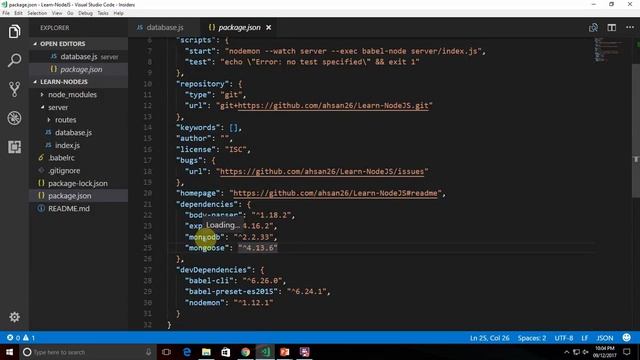Click the Cortana microphone icon
The height and width of the screenshot is (360, 640).
[x=148, y=352]
